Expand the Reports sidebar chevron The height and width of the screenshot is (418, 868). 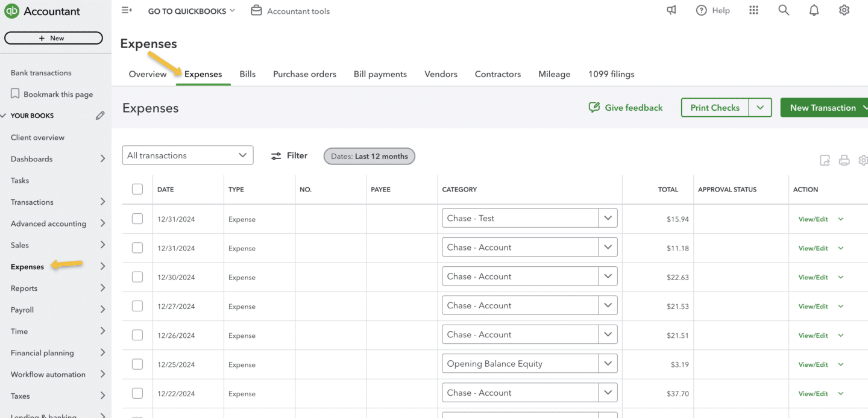click(102, 288)
